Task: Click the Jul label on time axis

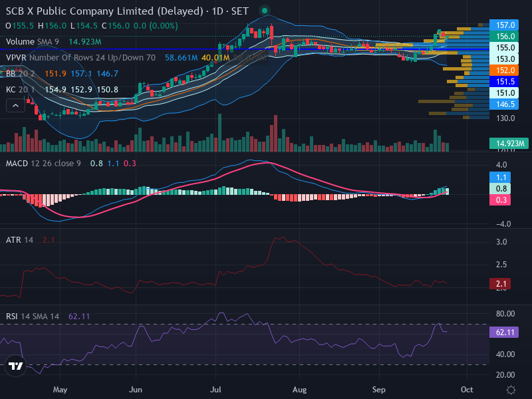Action: pyautogui.click(x=215, y=390)
